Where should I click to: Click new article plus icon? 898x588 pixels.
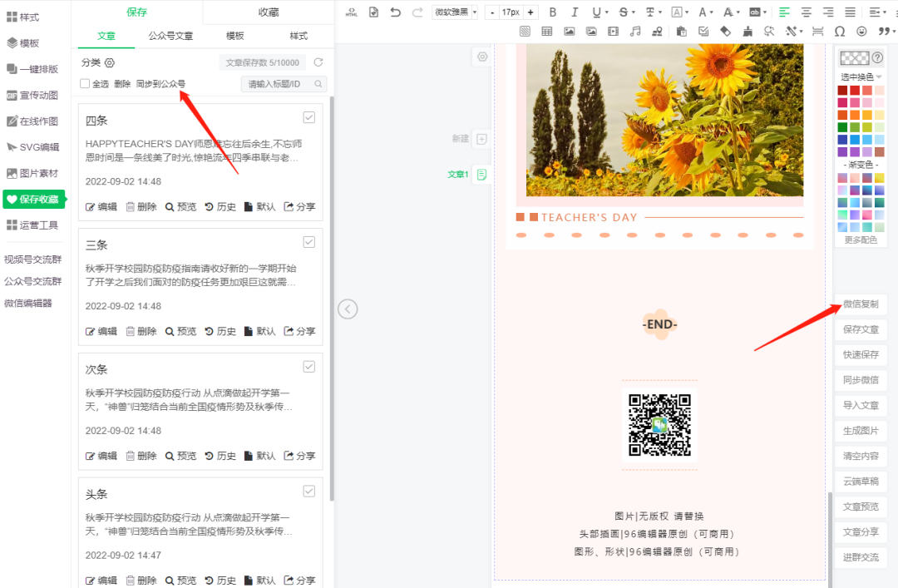click(x=481, y=139)
